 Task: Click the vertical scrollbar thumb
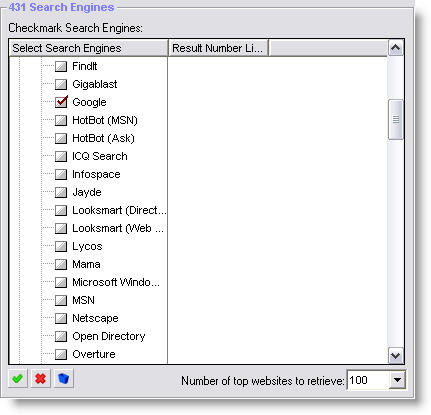pyautogui.click(x=396, y=119)
